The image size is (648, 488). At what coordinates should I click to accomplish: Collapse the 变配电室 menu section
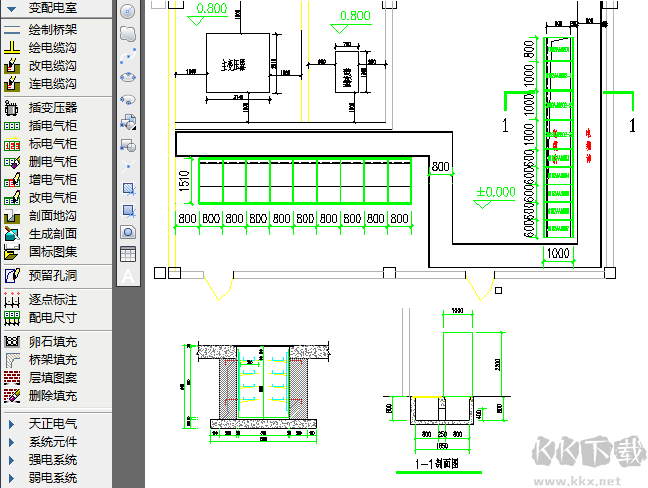(12, 8)
